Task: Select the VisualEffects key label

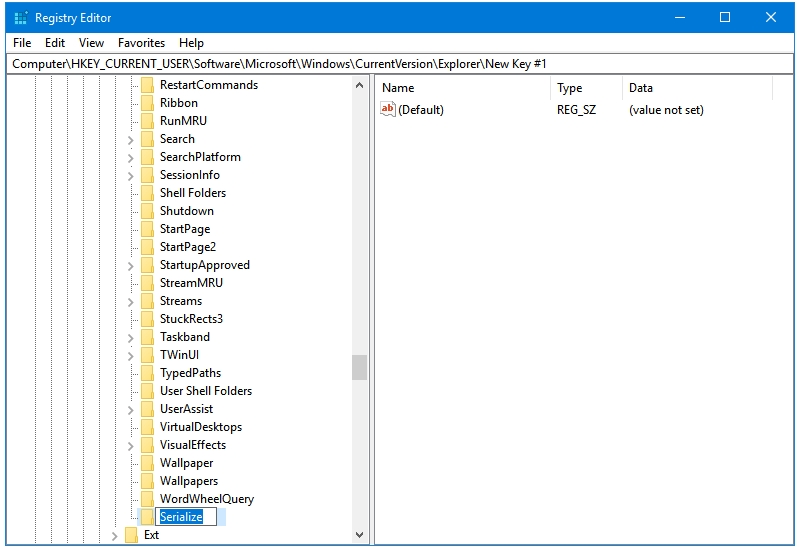Action: [193, 445]
